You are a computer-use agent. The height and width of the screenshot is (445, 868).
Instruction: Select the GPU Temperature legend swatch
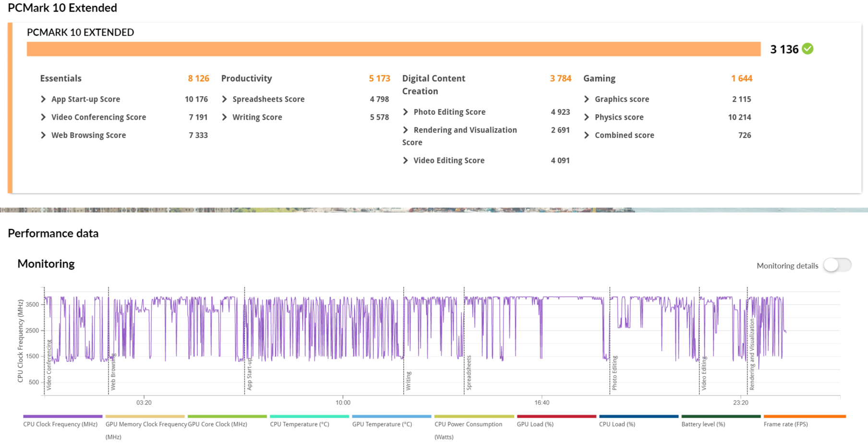coord(392,417)
